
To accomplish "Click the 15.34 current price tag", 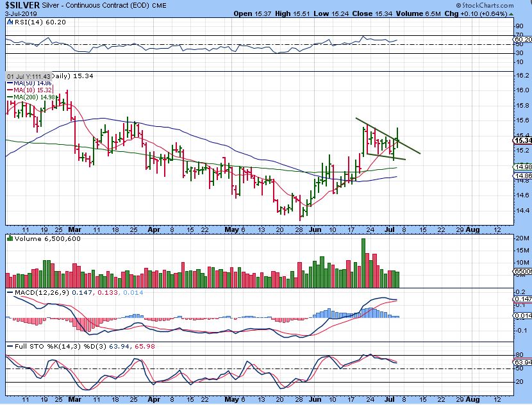I will coord(523,140).
